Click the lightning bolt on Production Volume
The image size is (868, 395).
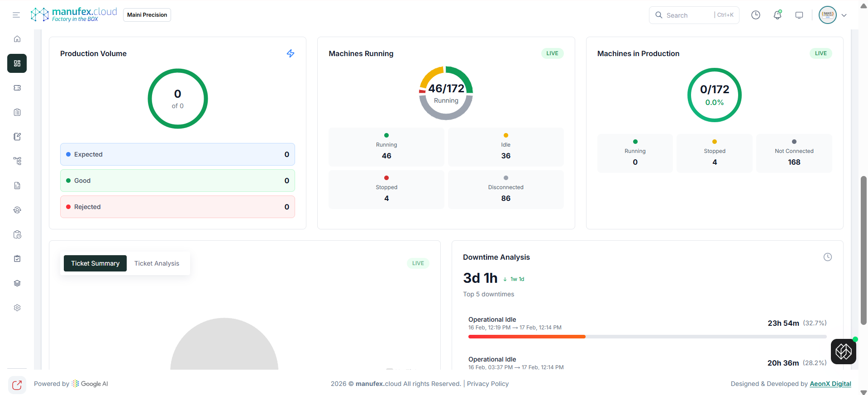(291, 53)
